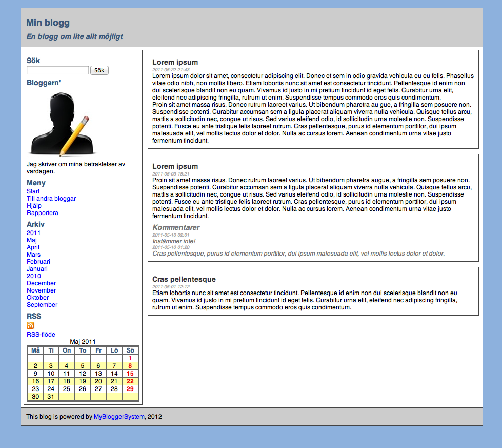Viewport: 502px width, 448px height.
Task: Open the Hjälp link
Action: 34,206
